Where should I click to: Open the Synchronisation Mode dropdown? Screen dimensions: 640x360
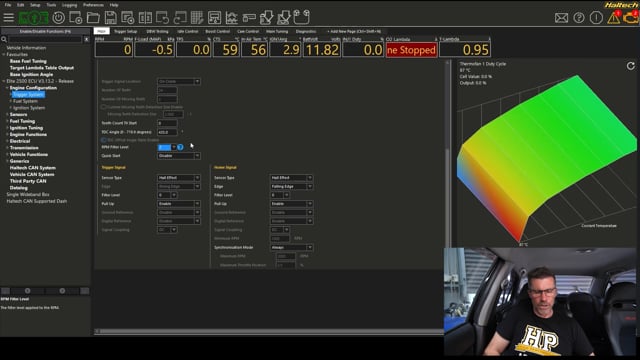pos(291,247)
